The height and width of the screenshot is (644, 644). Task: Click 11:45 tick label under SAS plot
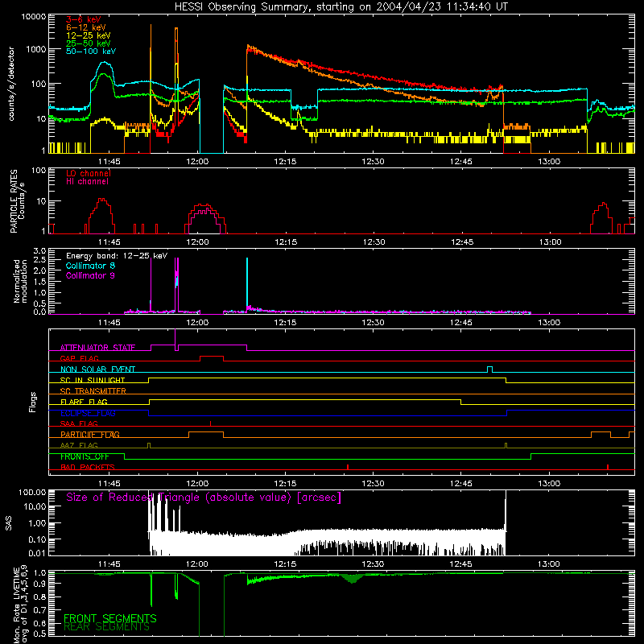tap(109, 564)
